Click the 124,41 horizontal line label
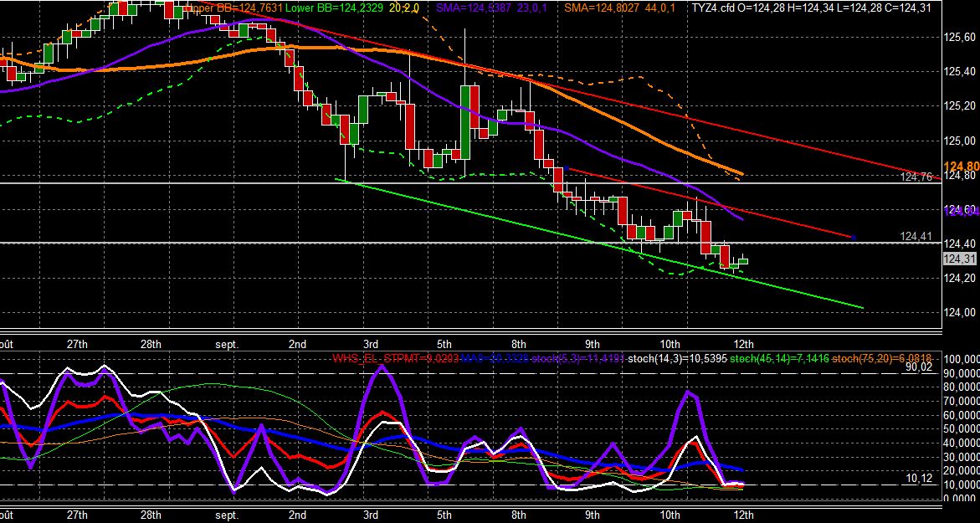980x523 pixels. [916, 236]
